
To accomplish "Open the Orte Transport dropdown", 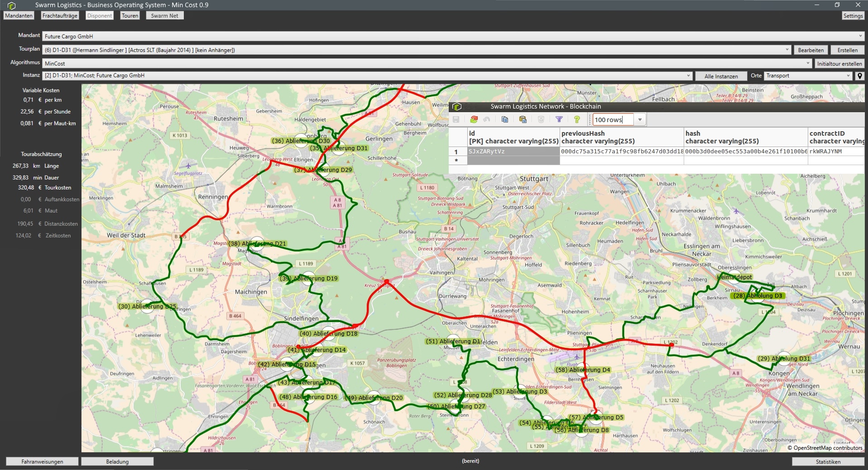I will [848, 76].
